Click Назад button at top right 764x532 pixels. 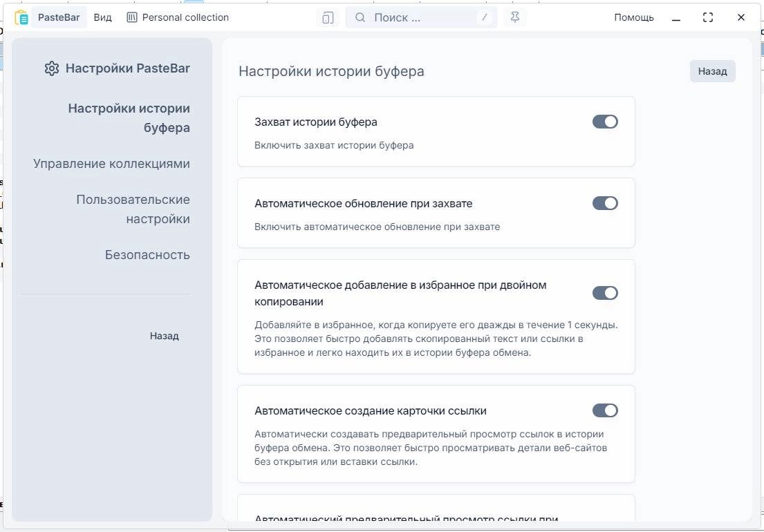click(712, 71)
